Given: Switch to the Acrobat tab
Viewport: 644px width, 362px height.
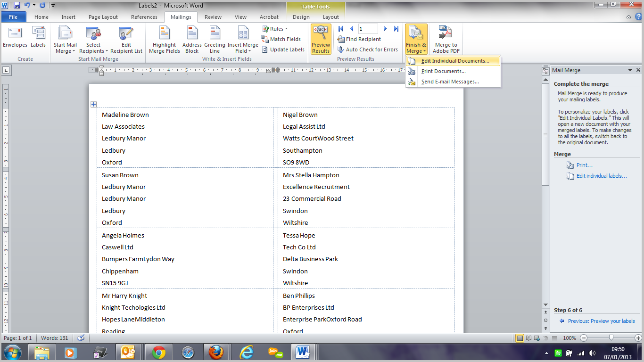Looking at the screenshot, I should tap(269, 17).
